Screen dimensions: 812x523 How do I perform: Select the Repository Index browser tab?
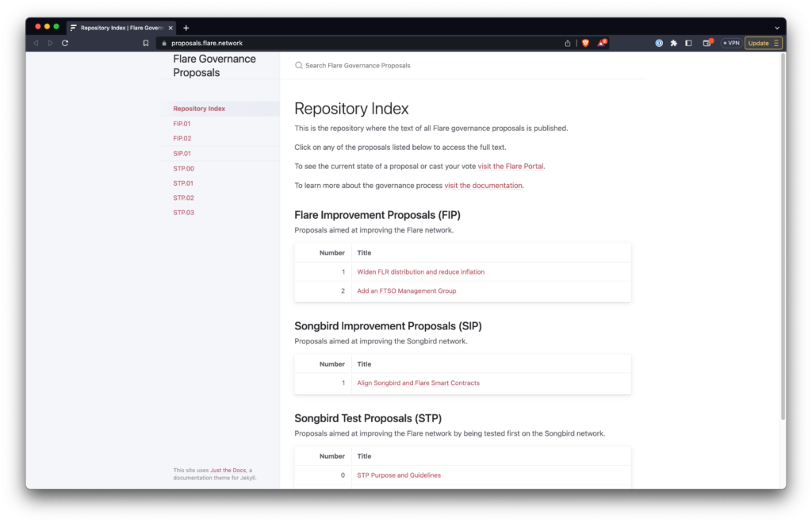[119, 28]
